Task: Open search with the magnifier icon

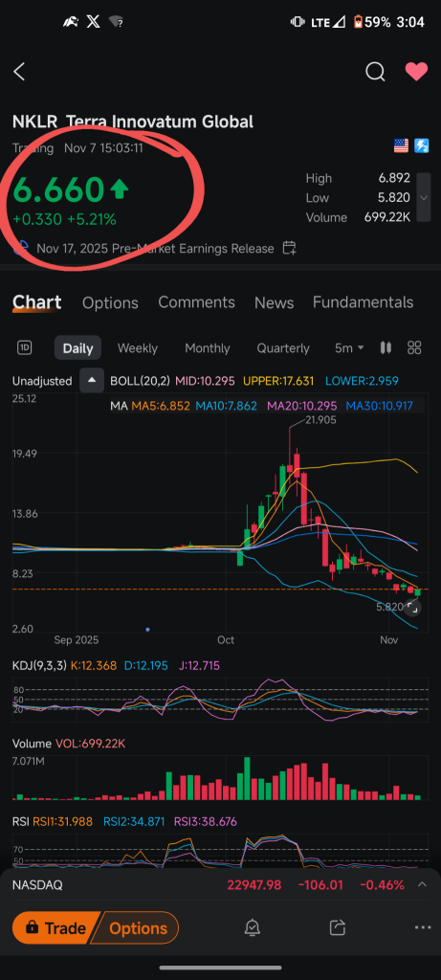Action: pos(375,72)
